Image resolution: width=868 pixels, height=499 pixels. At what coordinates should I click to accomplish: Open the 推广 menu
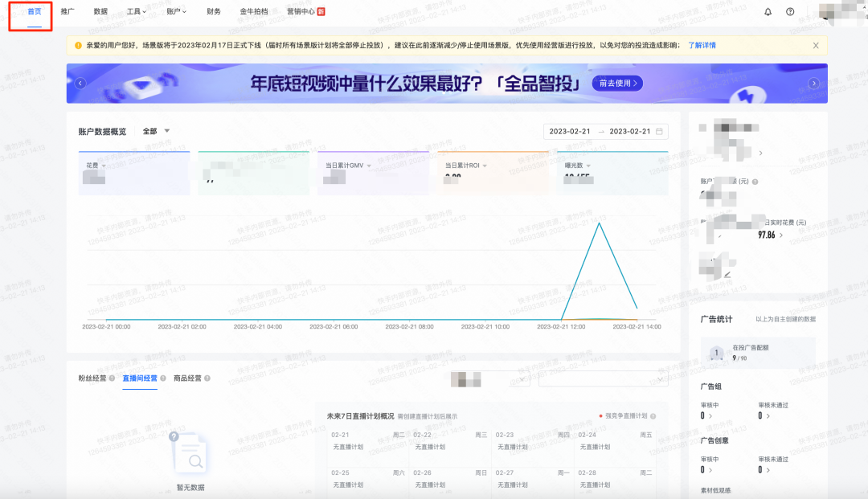68,11
